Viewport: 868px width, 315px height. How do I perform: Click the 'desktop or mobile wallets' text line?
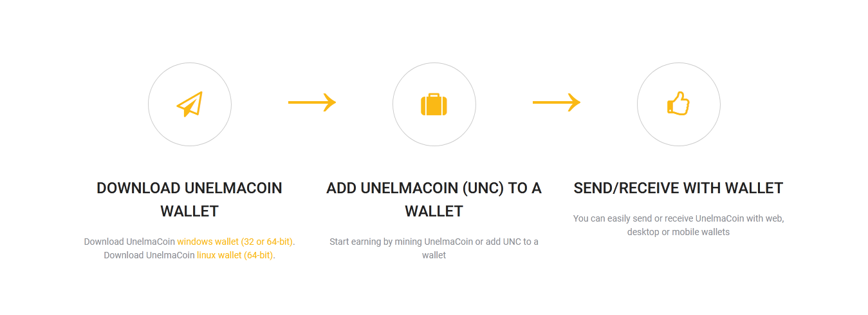[x=678, y=232]
